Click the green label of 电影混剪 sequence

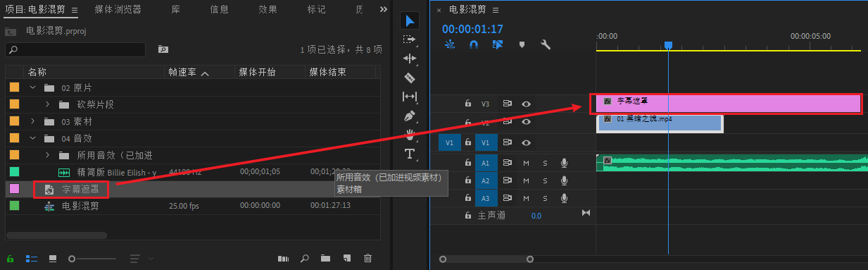[14, 206]
